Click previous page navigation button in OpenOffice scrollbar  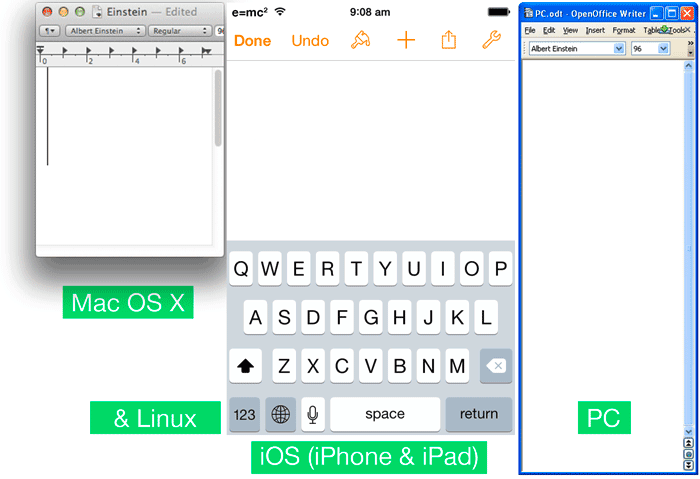tap(688, 443)
